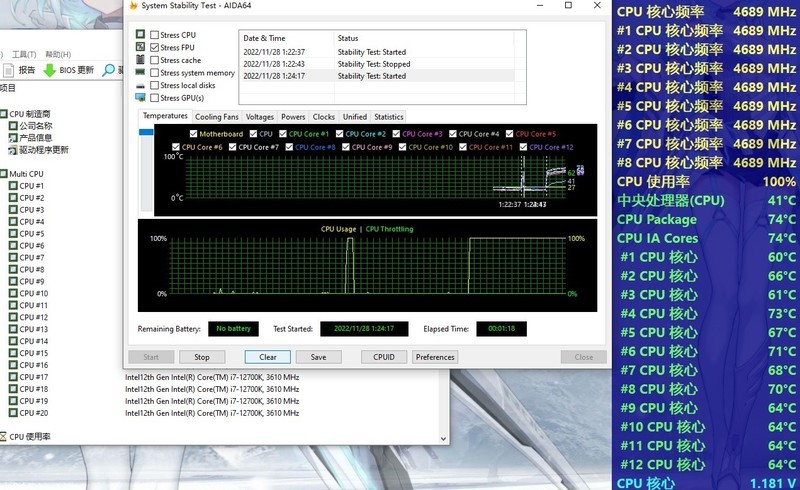Switch to the Cooling Fans tab
Viewport: 800px width, 490px height.
216,117
